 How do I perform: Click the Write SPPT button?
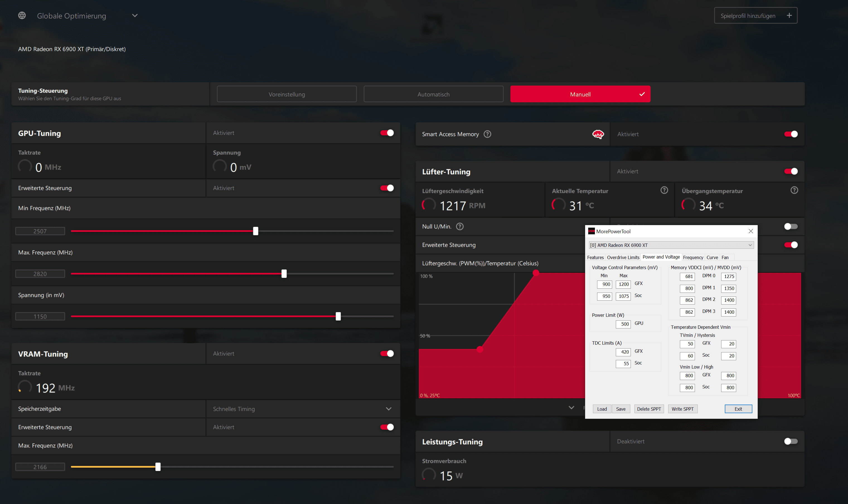(x=682, y=409)
